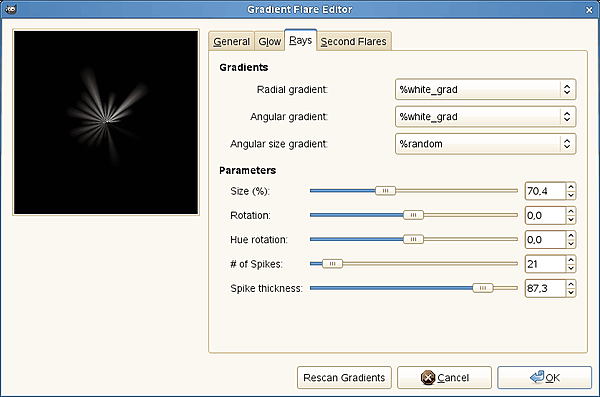Click the # of Spikes field showing 21
Screen dimensions: 600x397
point(545,264)
